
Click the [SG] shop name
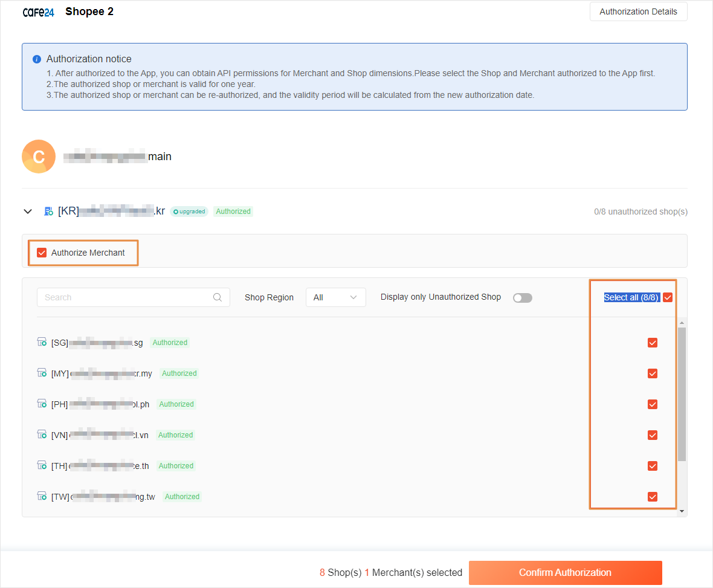click(97, 343)
